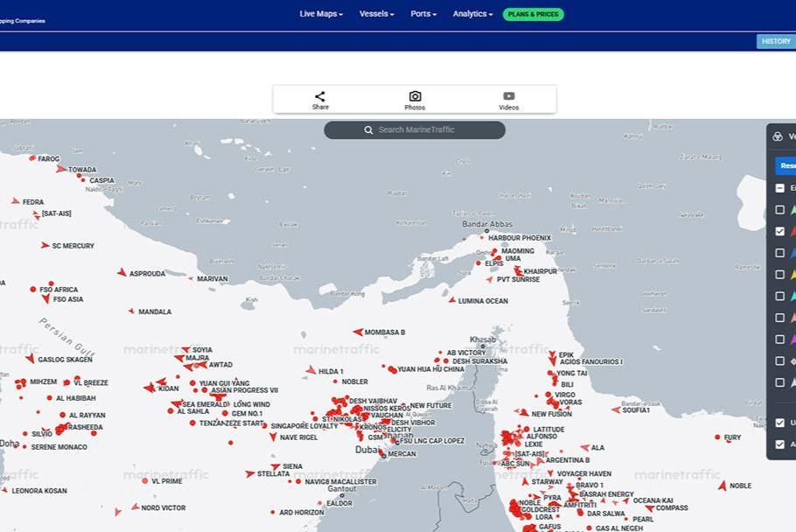Select the STELLATA vessel arrow
The width and height of the screenshot is (796, 532).
[249, 473]
